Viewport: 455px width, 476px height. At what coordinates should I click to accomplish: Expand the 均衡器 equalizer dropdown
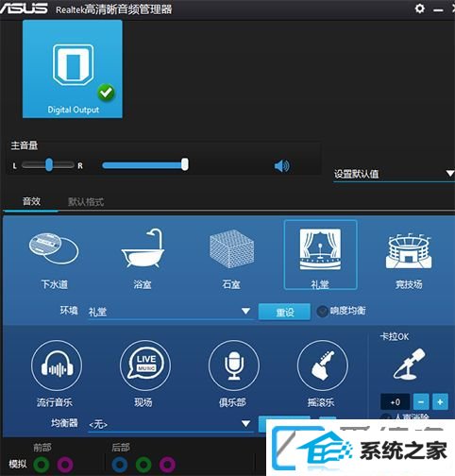[171, 424]
